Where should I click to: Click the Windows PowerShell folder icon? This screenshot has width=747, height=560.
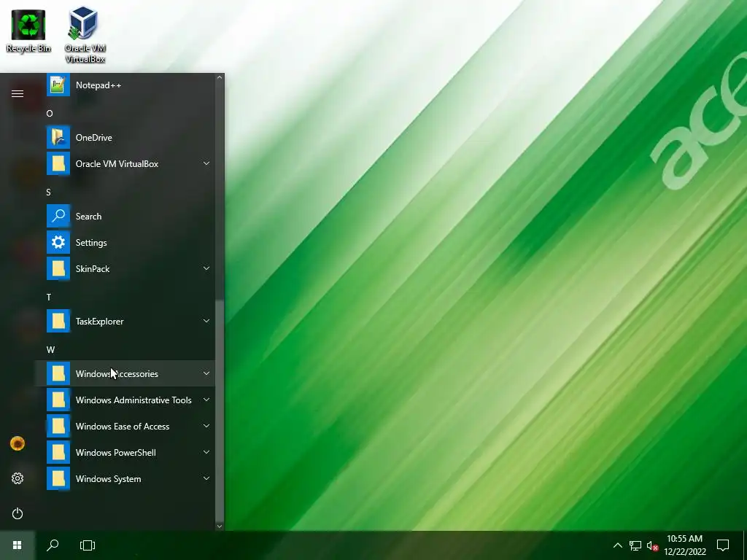pos(58,452)
